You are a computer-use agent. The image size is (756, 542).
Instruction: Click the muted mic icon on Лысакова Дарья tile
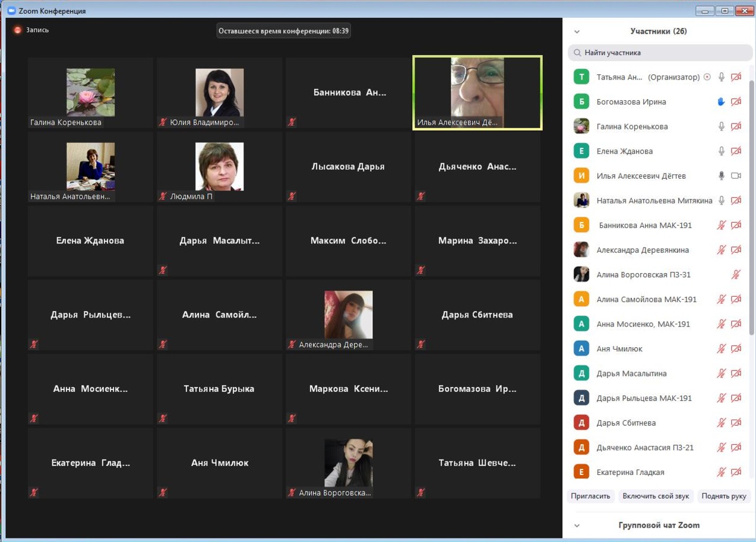tap(292, 196)
